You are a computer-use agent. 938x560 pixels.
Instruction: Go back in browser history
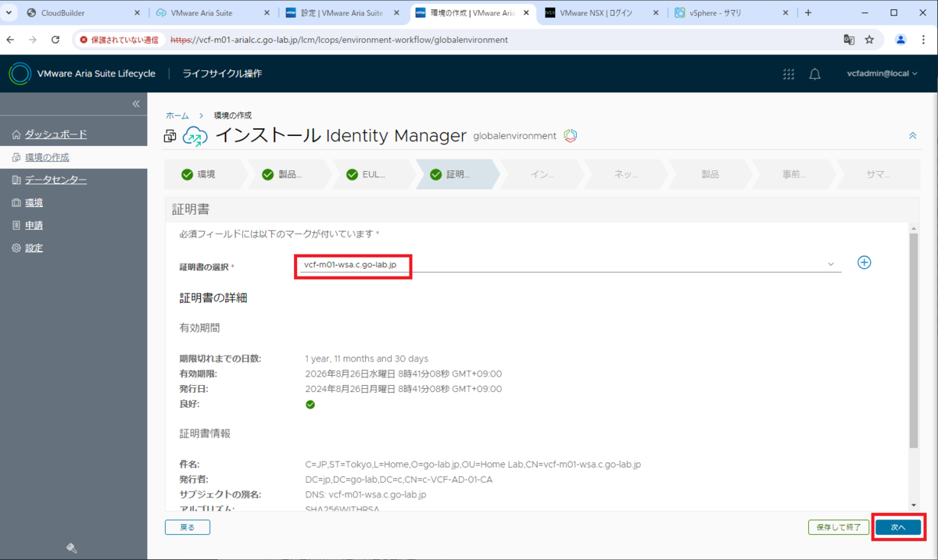[x=10, y=40]
